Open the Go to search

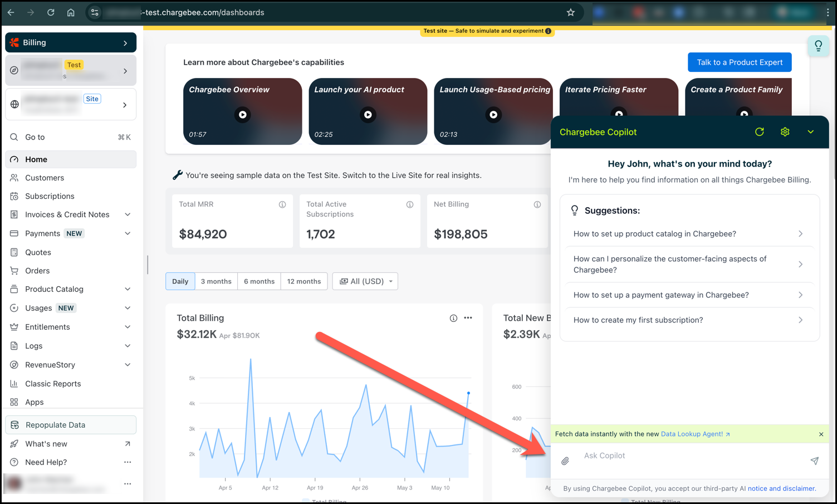[x=71, y=138]
